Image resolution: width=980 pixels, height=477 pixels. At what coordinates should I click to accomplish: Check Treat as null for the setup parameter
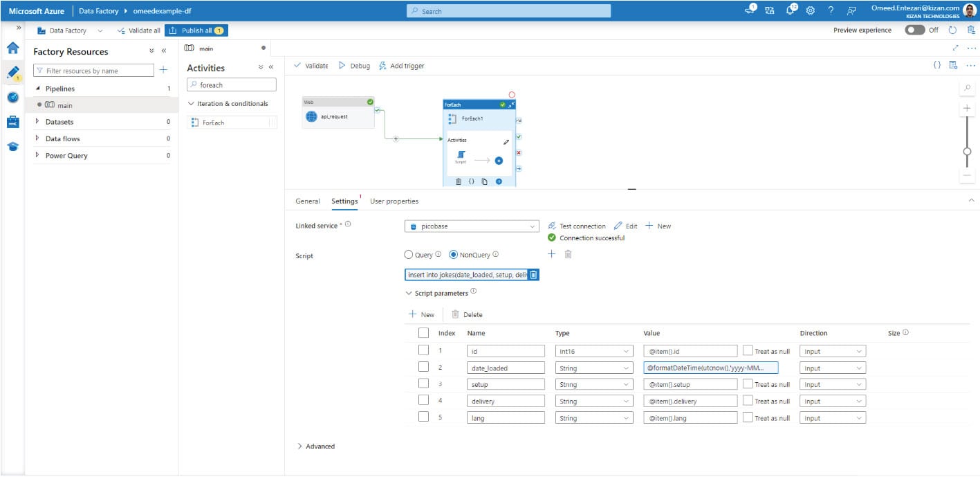(748, 384)
